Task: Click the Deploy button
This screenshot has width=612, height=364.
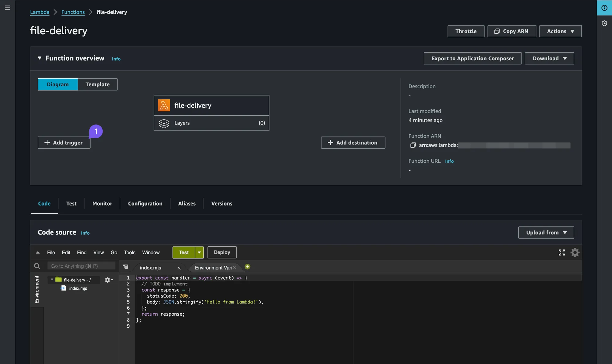Action: pos(222,252)
